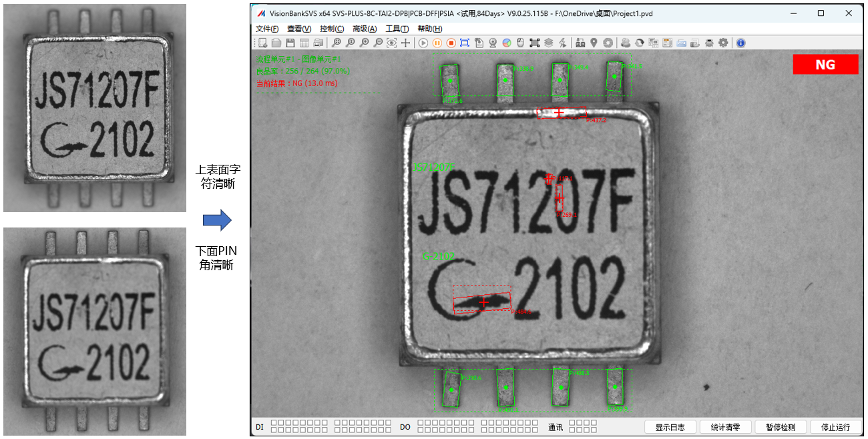
Task: Click the users toolbar icon
Action: point(626,43)
